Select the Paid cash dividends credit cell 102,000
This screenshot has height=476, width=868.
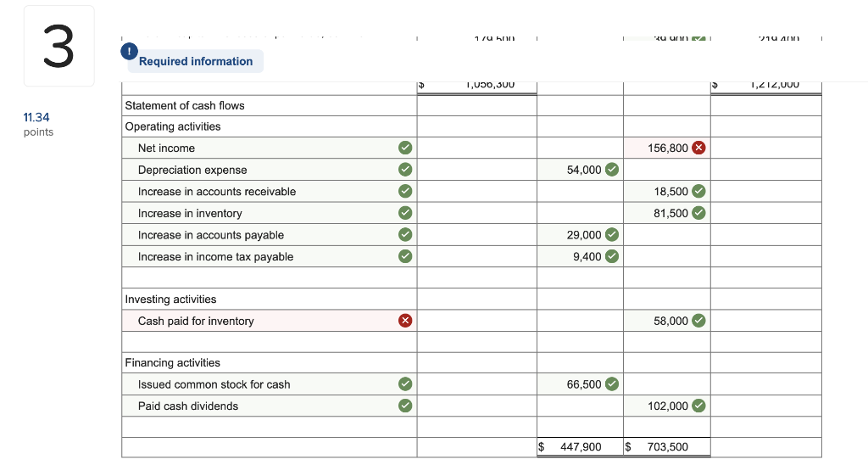(x=667, y=406)
